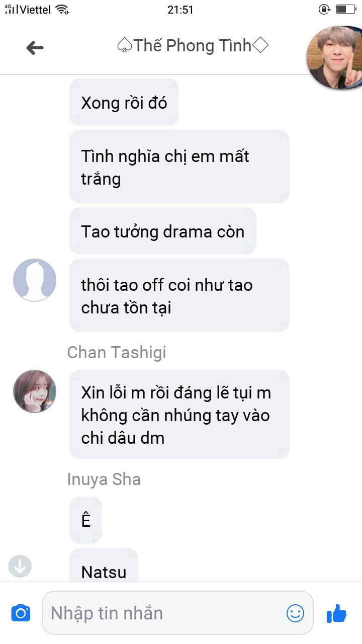Image resolution: width=362 pixels, height=644 pixels.
Task: Tap the Wi-Fi signal icon in status bar
Action: 62,9
